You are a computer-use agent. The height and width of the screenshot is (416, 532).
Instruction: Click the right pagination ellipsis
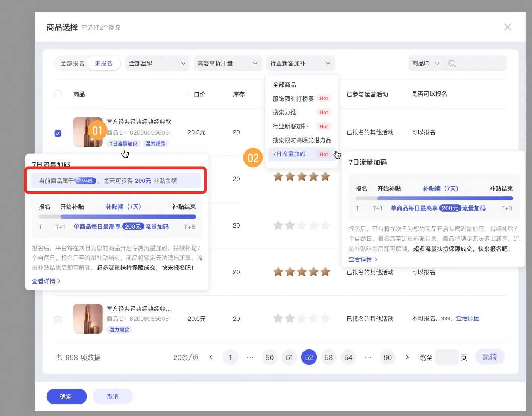[x=368, y=357]
